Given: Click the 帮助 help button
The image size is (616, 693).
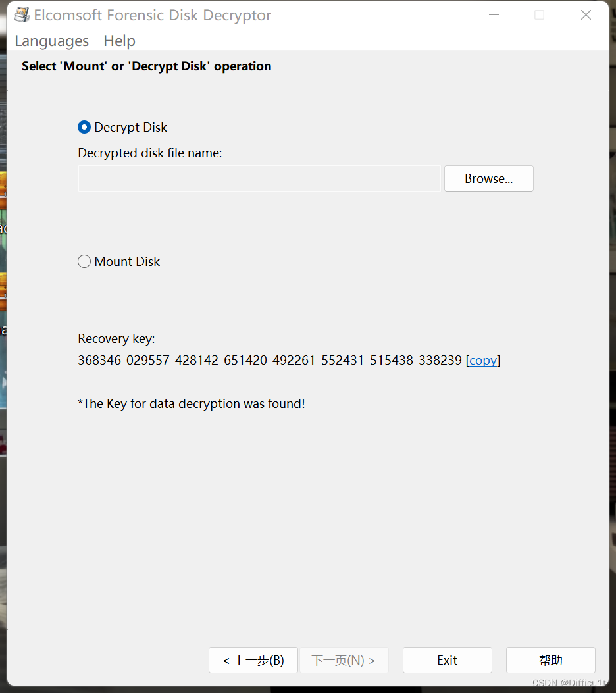Looking at the screenshot, I should [x=551, y=660].
